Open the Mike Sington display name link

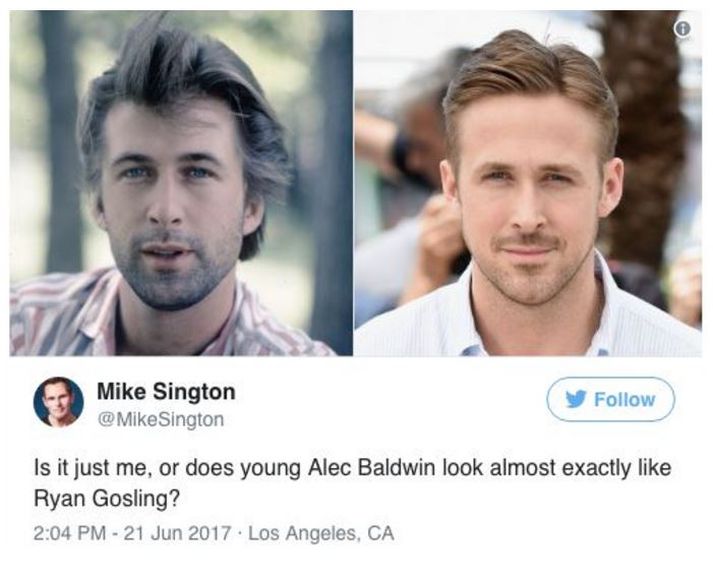click(166, 391)
